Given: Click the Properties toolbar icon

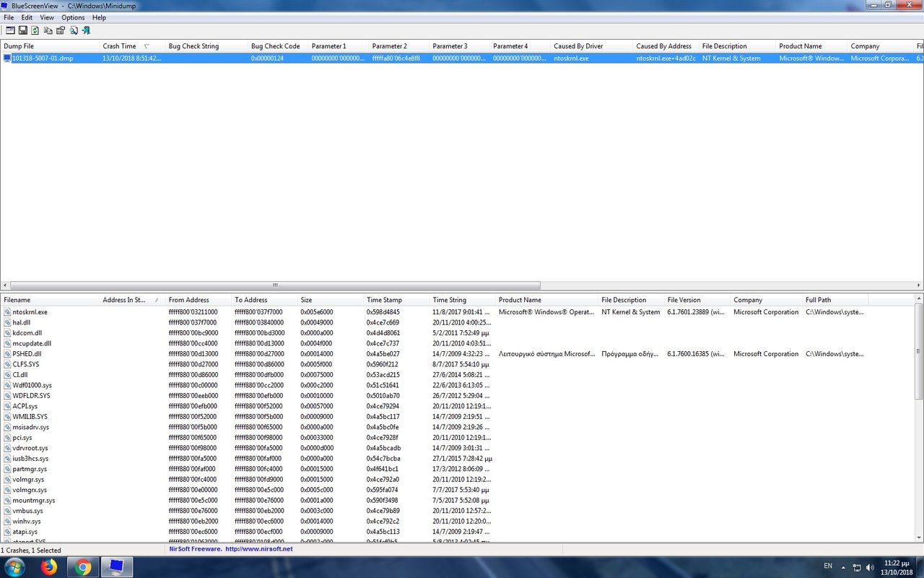Looking at the screenshot, I should point(61,30).
